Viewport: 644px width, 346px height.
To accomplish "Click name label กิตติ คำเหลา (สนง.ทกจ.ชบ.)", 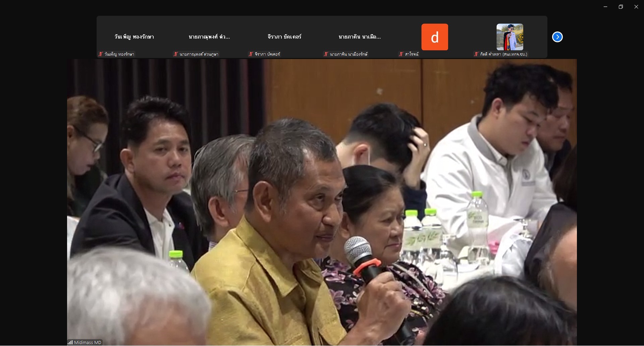I will point(503,54).
